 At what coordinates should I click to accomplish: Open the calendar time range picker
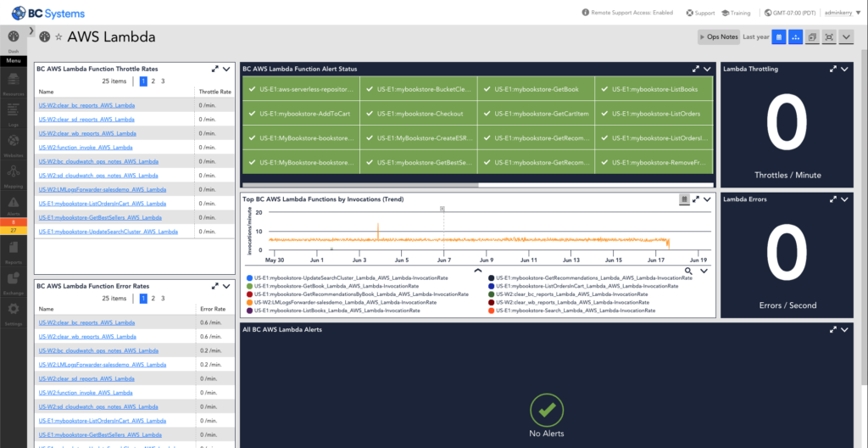779,37
